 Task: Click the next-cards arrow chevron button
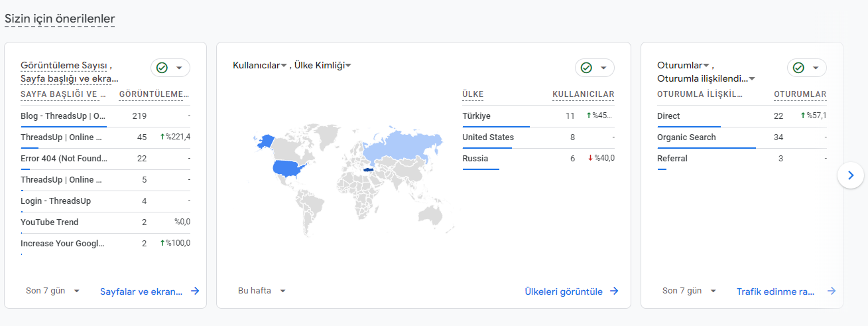point(851,175)
